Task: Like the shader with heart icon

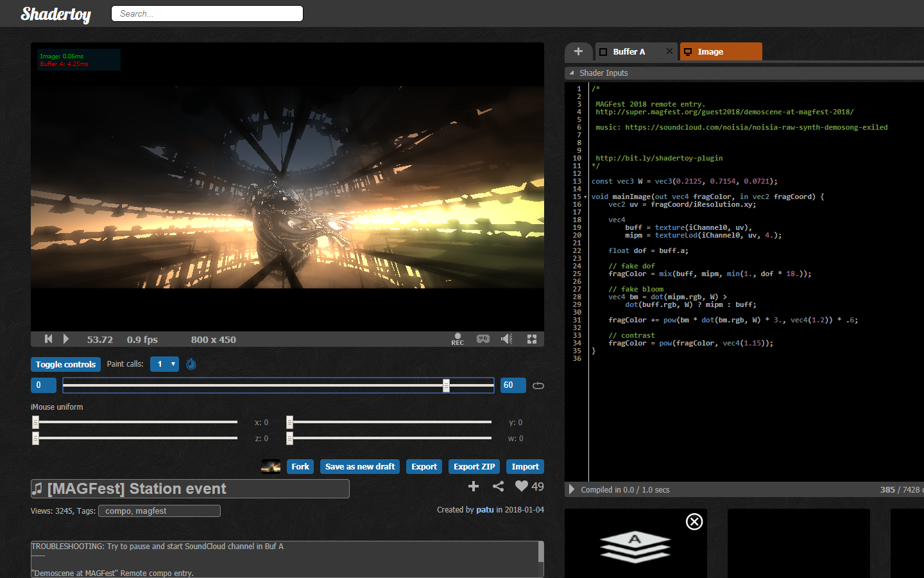Action: [522, 486]
